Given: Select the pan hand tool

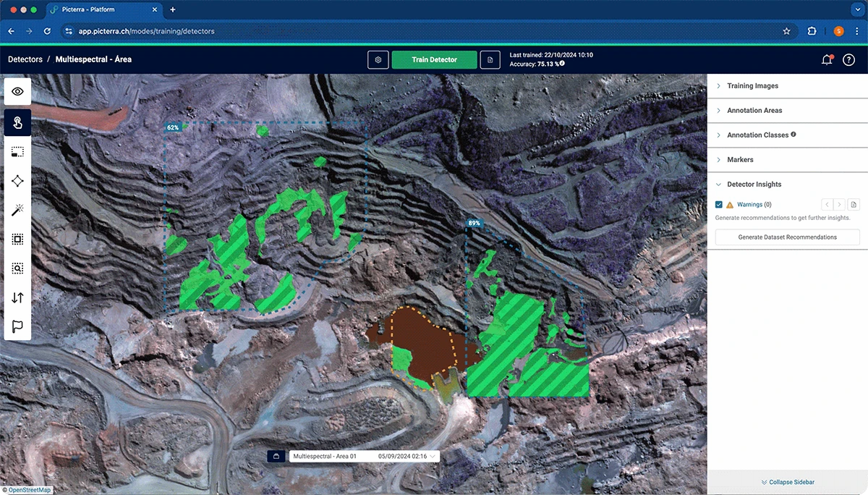Looking at the screenshot, I should (x=17, y=122).
